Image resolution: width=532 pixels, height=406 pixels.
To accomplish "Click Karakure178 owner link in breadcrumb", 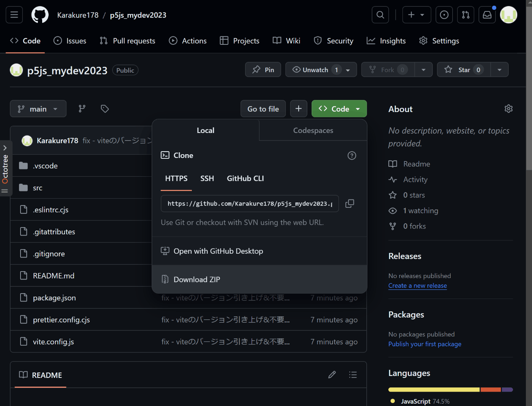I will pyautogui.click(x=78, y=15).
